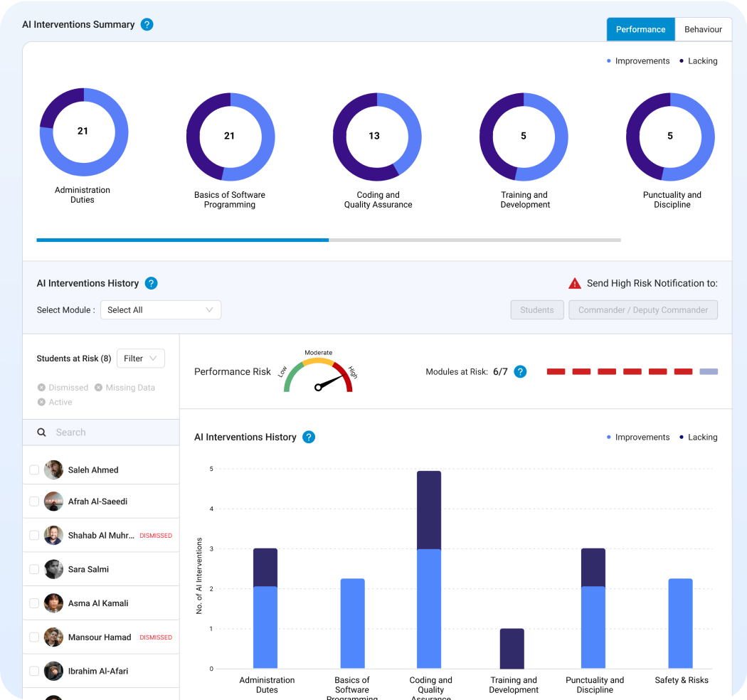Screen dimensions: 747x700
Task: Click the grey module-at-risk segment
Action: (709, 371)
